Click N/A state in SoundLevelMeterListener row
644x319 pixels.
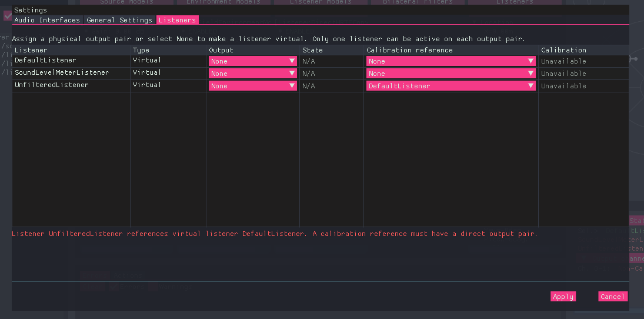pos(308,74)
